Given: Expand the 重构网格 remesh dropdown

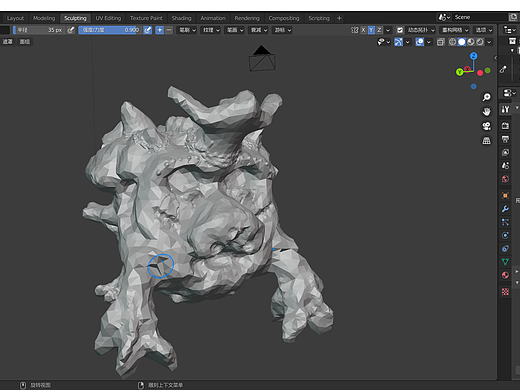Looking at the screenshot, I should tap(455, 30).
